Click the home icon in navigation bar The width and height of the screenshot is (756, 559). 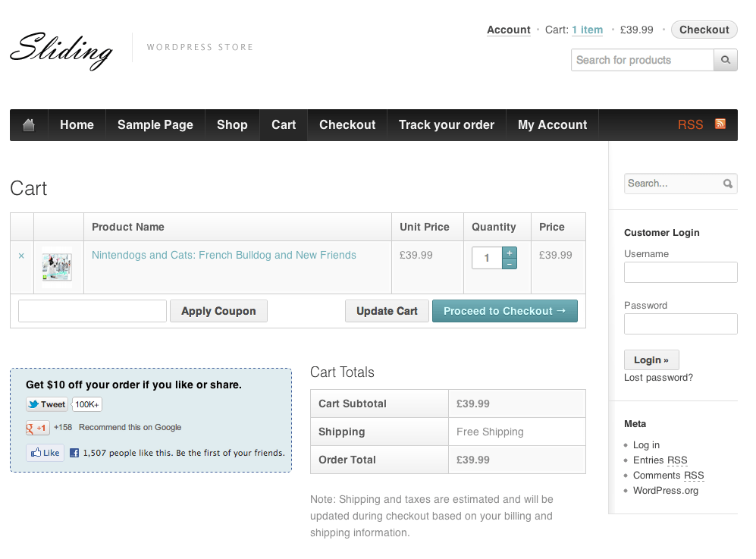point(29,125)
